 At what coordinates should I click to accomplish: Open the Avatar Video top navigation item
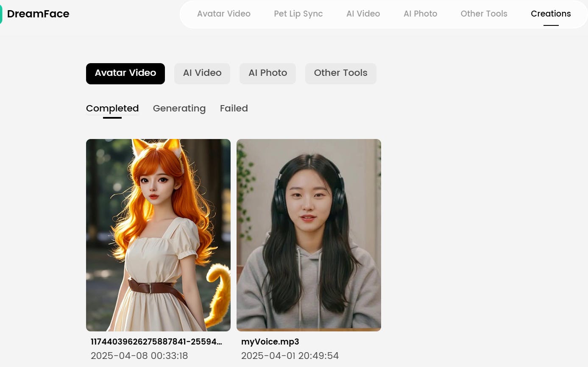224,14
